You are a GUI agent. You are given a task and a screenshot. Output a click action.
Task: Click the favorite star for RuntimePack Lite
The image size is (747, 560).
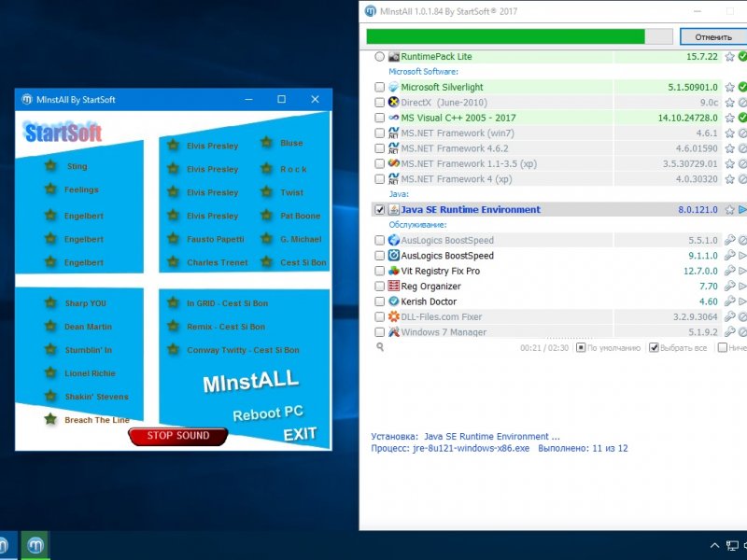coord(729,57)
